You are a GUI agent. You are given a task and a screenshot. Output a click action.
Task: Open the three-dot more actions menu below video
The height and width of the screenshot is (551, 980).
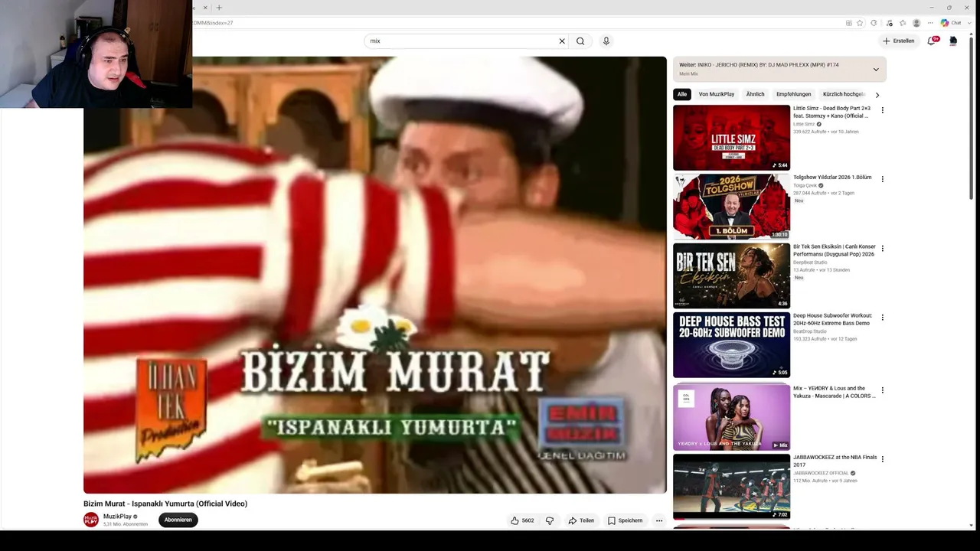(659, 520)
